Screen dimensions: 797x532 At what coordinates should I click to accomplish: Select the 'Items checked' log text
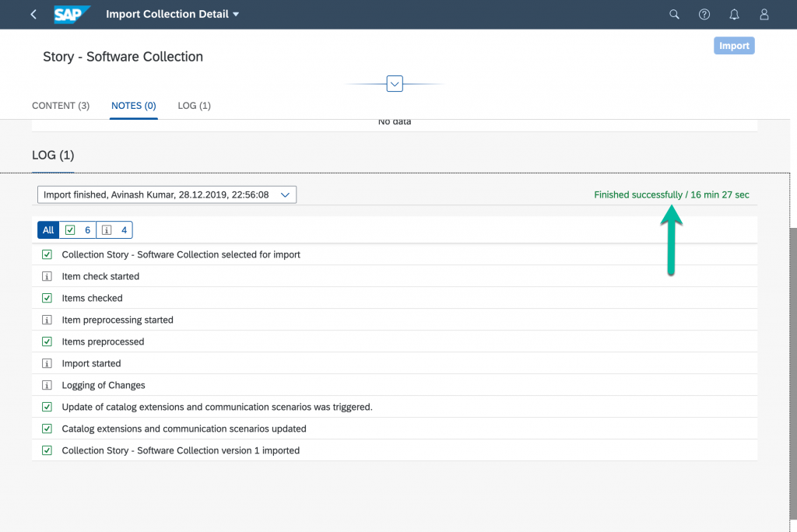pos(92,298)
